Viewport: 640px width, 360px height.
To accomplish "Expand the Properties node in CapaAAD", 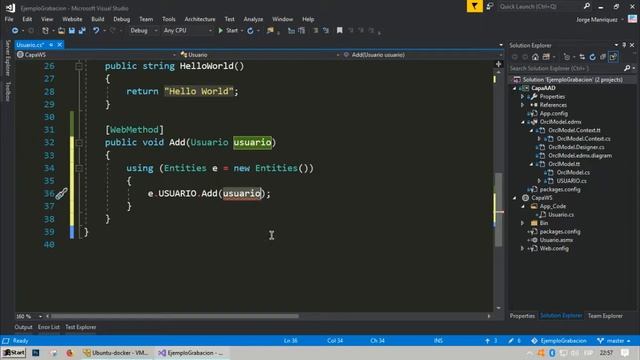I will coord(522,97).
